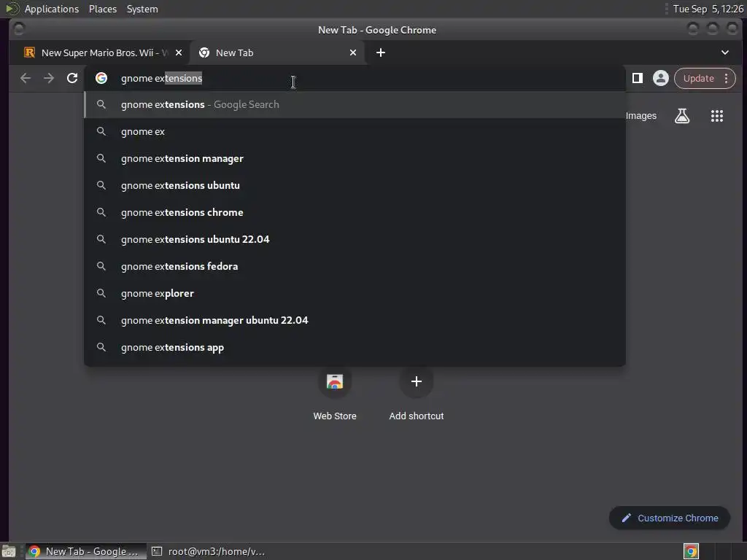Select suggestion gnome extensions - Google Search
The width and height of the screenshot is (747, 560).
pos(355,104)
